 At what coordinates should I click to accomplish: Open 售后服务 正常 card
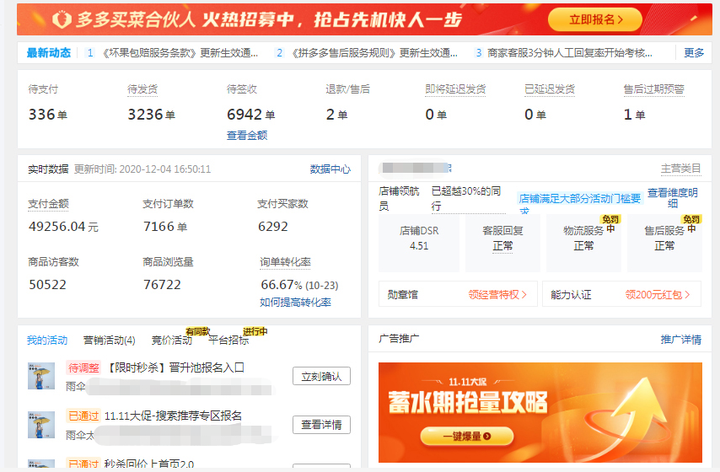(664, 243)
